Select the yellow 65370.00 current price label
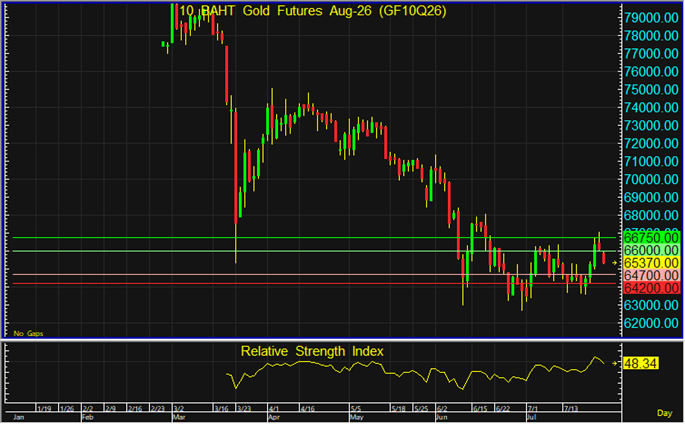685x424 pixels. pos(651,263)
